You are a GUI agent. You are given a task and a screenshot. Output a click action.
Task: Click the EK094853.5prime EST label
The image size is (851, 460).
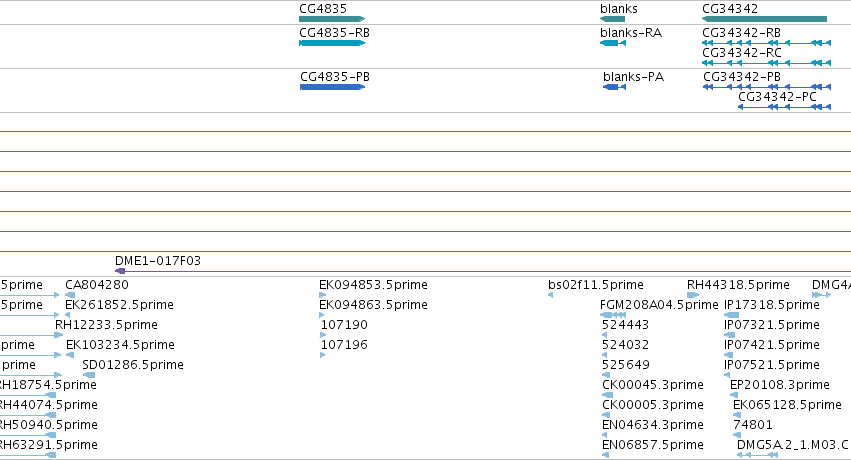click(x=373, y=285)
